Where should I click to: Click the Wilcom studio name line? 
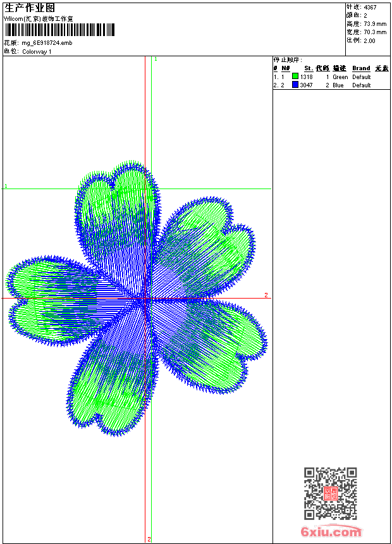(x=39, y=19)
